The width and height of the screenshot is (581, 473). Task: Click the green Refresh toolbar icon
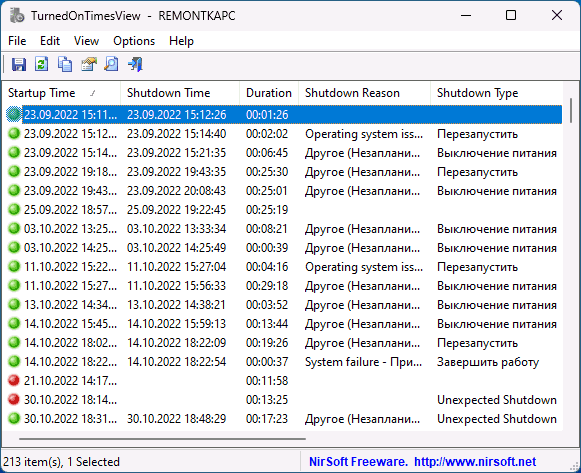coord(42,64)
